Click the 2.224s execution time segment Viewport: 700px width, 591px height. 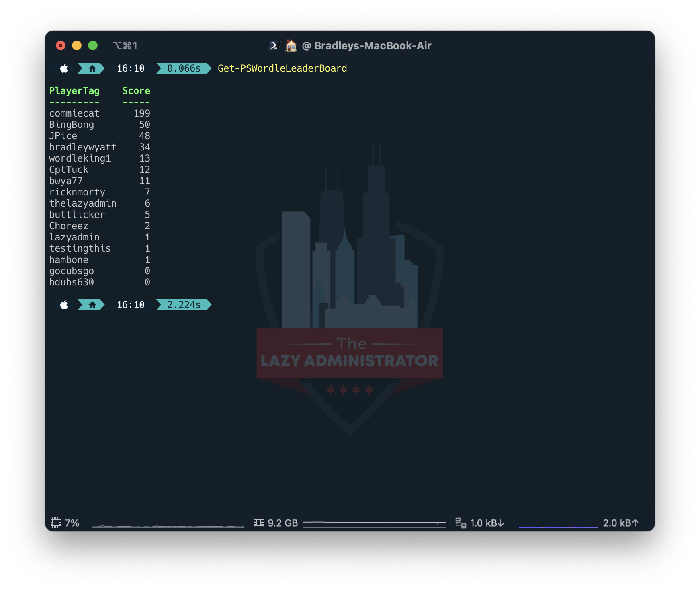tap(184, 305)
